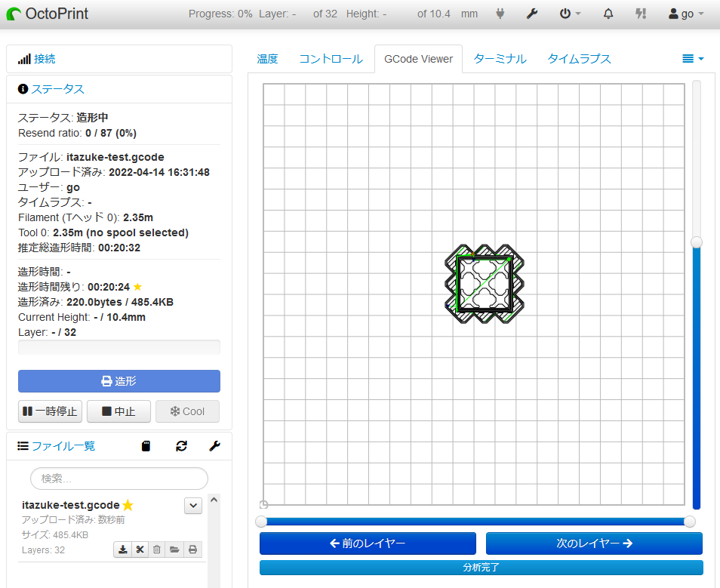720x588 pixels.
Task: Click itazuke-test.gcode file name in list
Action: pos(71,505)
